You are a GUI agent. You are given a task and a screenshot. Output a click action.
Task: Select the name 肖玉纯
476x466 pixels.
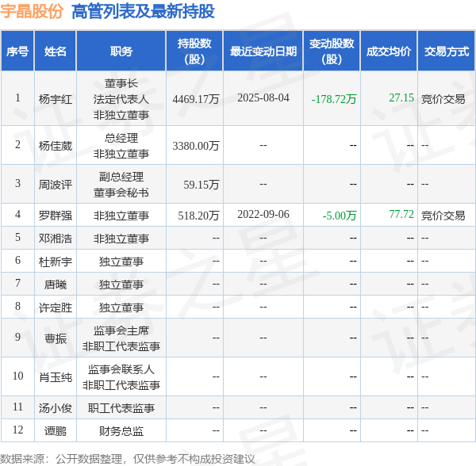pyautogui.click(x=56, y=377)
